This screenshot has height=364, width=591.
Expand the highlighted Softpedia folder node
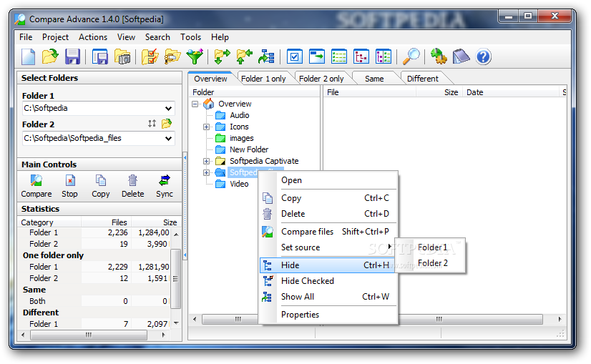point(206,172)
